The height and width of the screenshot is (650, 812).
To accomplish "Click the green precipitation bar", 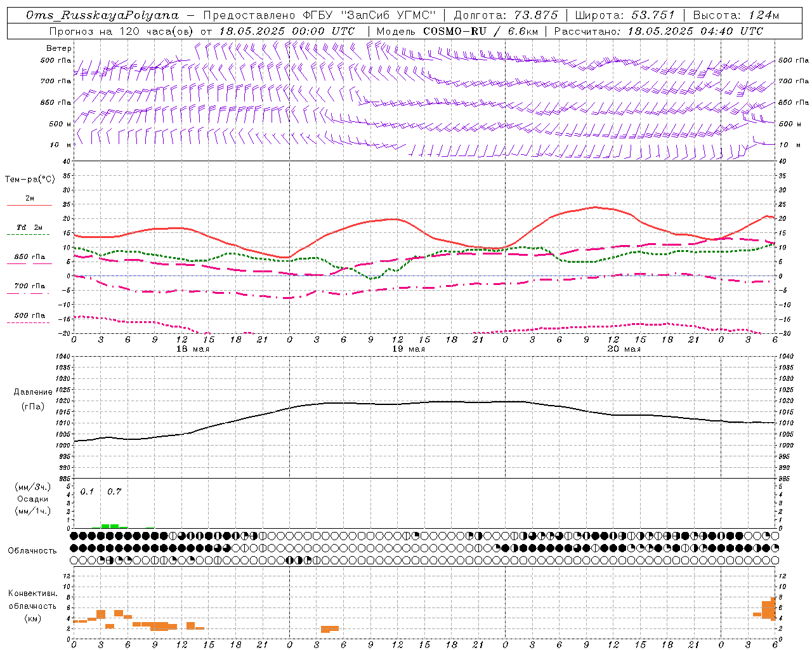I will (x=110, y=526).
